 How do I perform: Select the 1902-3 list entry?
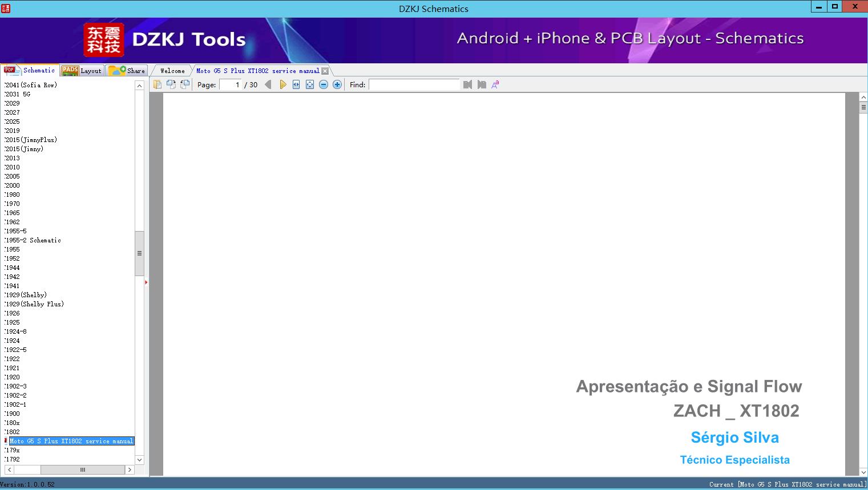coord(15,386)
